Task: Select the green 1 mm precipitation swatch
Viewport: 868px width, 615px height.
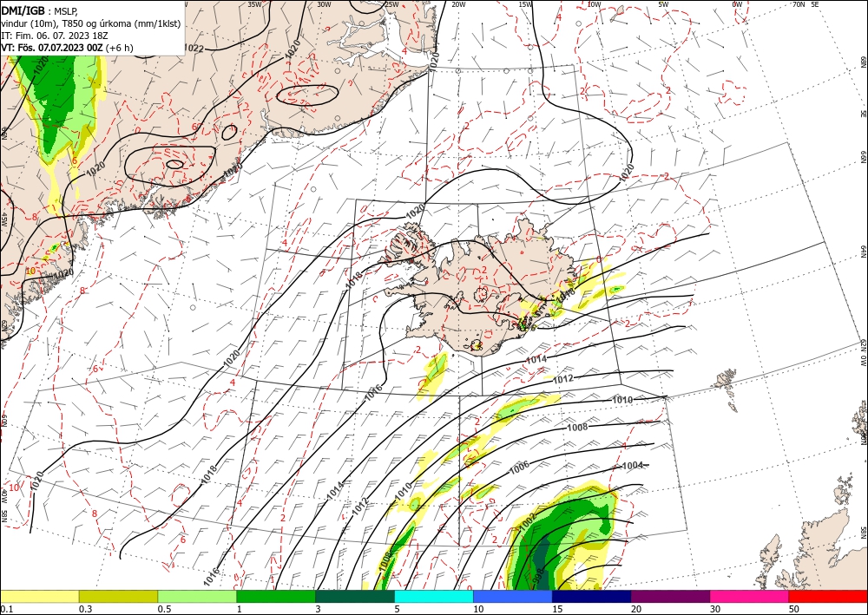Action: click(276, 596)
